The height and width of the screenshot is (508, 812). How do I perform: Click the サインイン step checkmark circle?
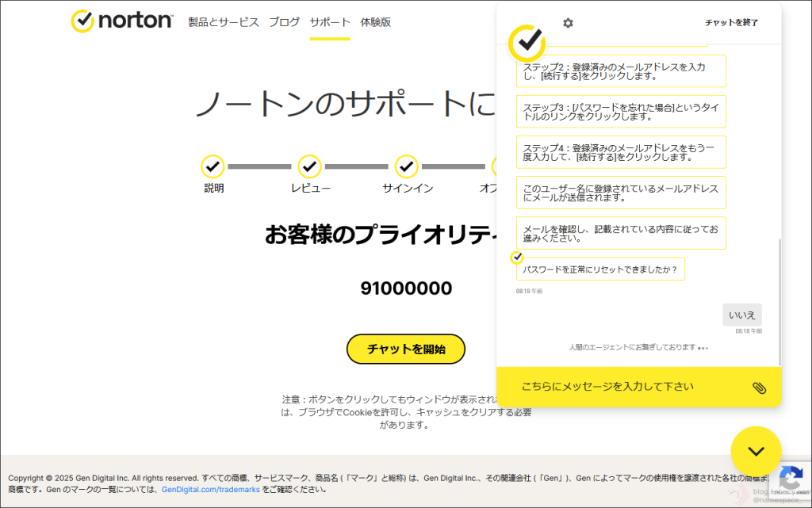[x=407, y=166]
